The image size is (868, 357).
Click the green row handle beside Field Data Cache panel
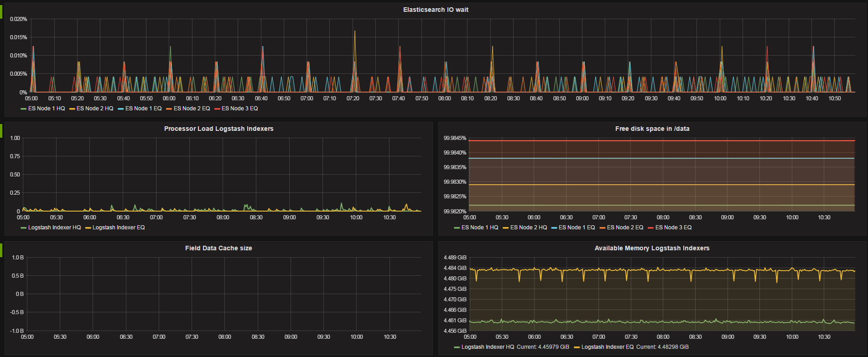(1, 250)
